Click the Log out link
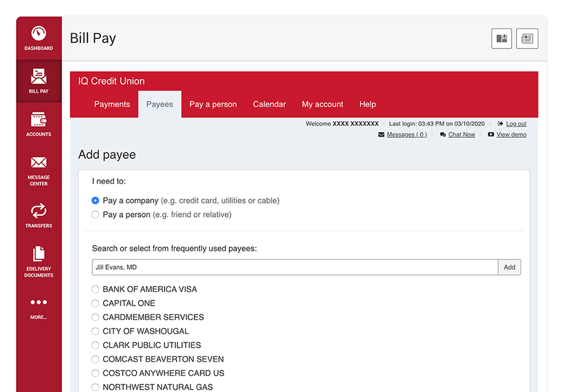Viewport: 562px width, 392px height. point(516,124)
